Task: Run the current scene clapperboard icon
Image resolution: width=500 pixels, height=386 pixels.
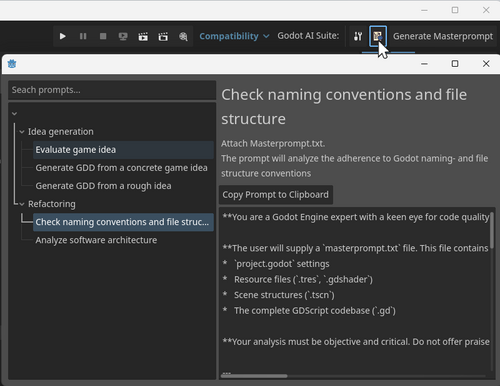Action: click(143, 36)
